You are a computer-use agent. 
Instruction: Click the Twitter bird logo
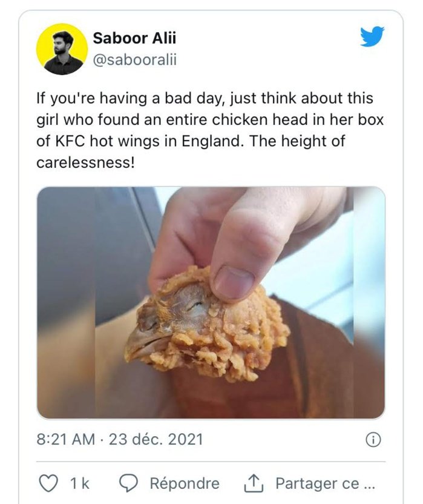(372, 36)
